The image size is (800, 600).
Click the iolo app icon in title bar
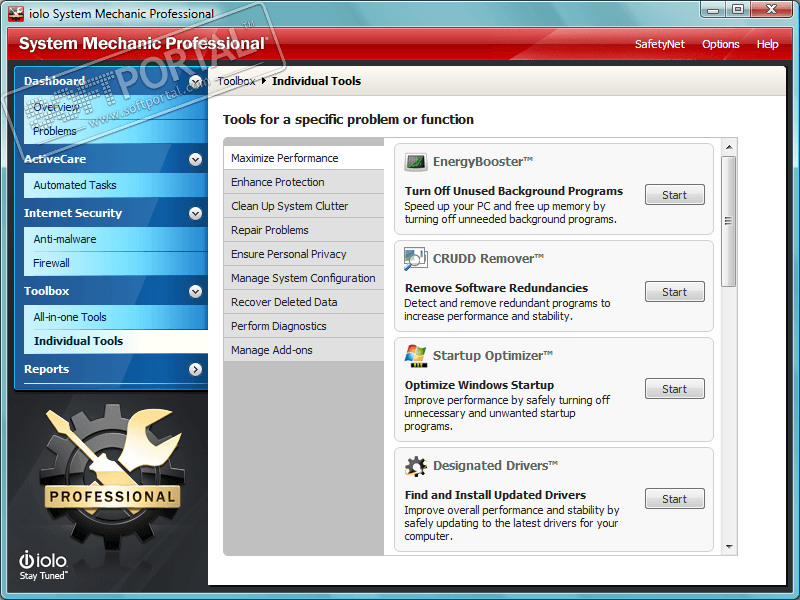click(16, 14)
